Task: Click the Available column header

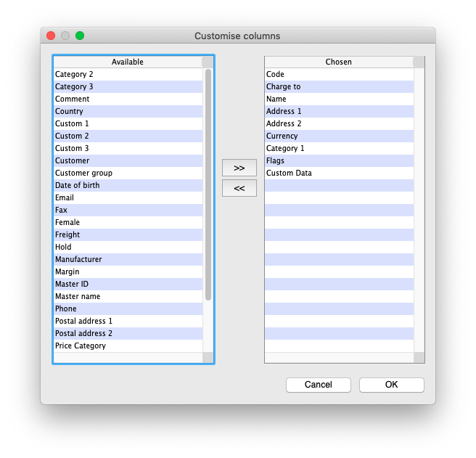Action: [x=128, y=62]
